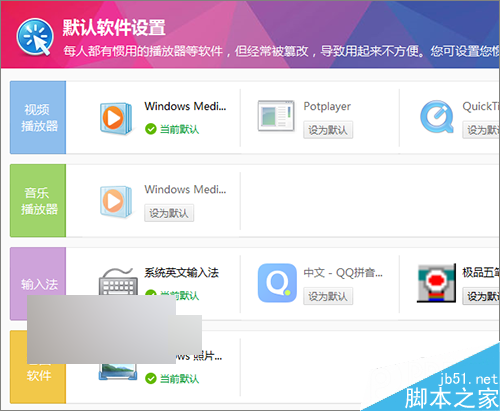Click the Windows photo viewer icon
The height and width of the screenshot is (411, 500).
click(118, 372)
